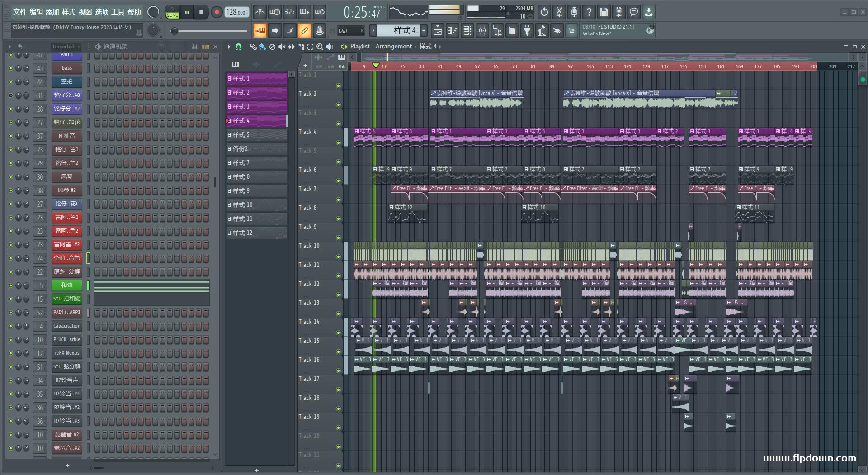Toggle the 3-2-1 recording countdown
The image size is (868, 475).
(289, 12)
